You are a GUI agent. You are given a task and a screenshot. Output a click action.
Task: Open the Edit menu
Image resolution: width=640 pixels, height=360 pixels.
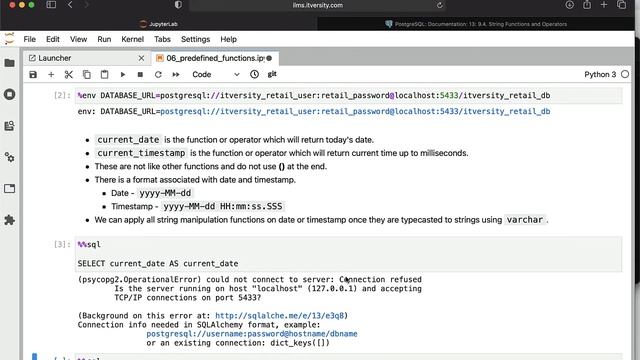(x=53, y=39)
